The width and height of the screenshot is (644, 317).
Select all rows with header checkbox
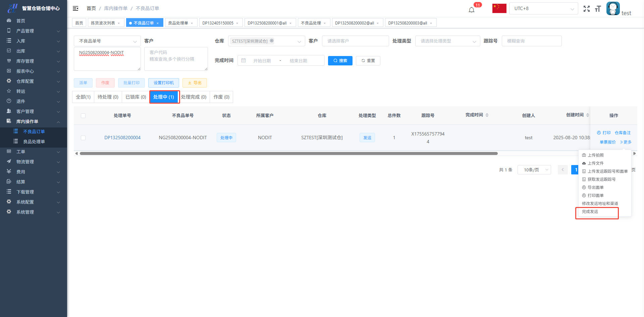83,116
